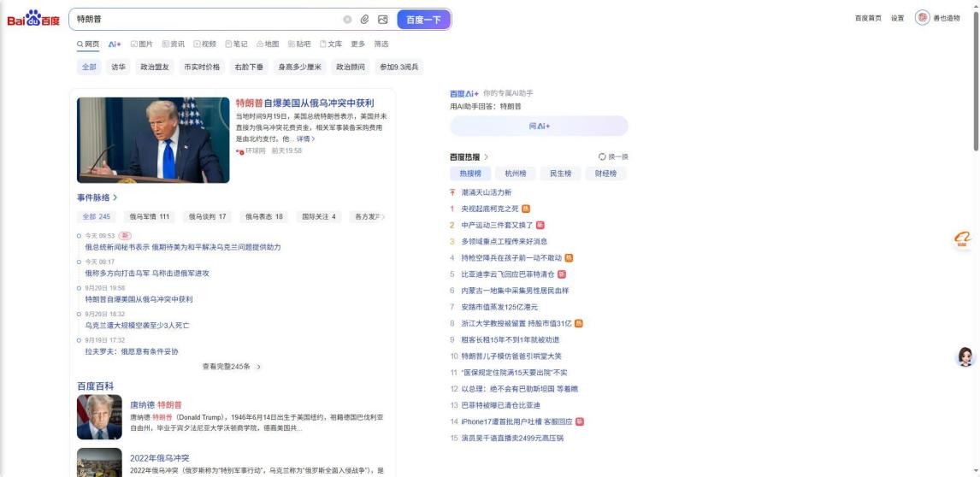Select the 全部 filter chip
Viewport: 980px width, 477px height.
click(x=90, y=67)
